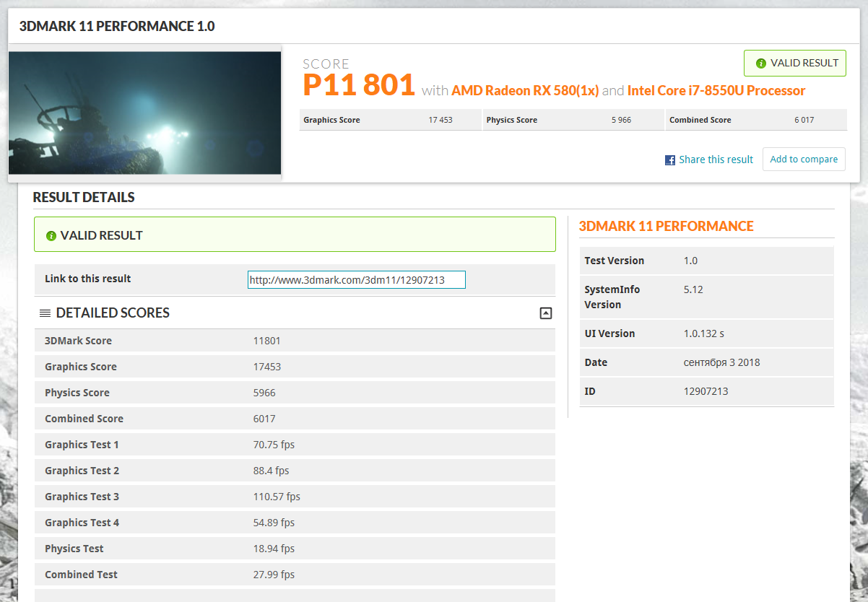Click the UI Version value 1.0.132 s

click(x=703, y=333)
